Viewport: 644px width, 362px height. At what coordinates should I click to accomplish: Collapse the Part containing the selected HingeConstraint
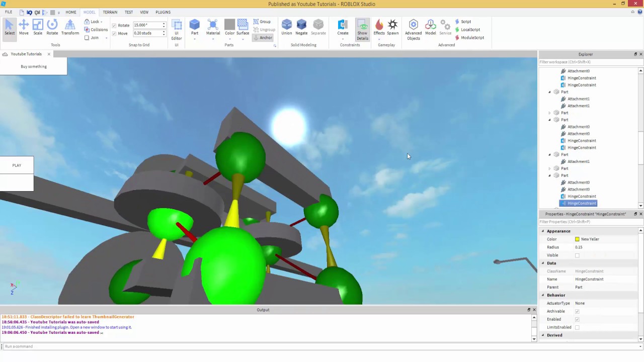[x=549, y=175]
